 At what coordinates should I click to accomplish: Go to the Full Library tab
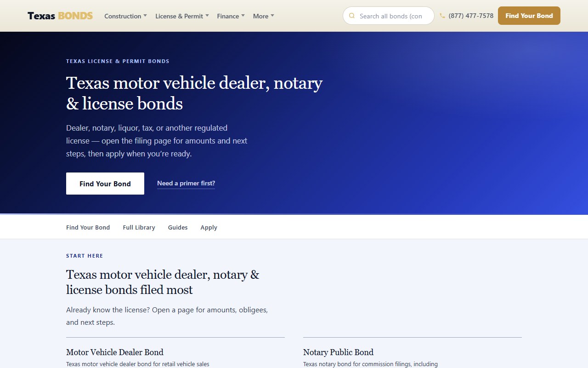pos(139,227)
